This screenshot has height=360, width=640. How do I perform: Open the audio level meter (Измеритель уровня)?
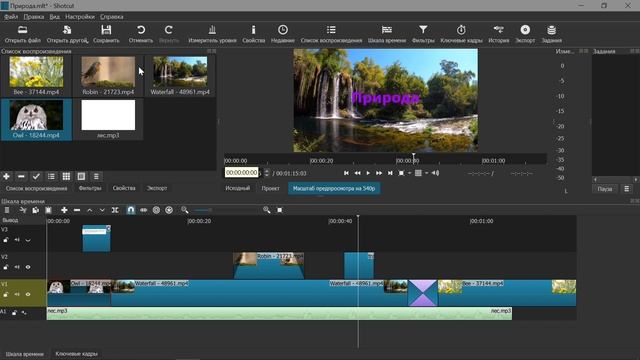[212, 30]
